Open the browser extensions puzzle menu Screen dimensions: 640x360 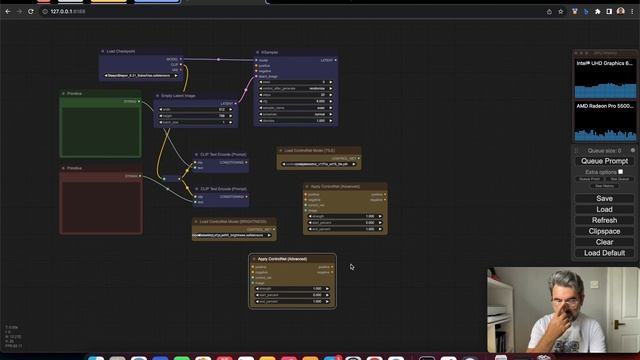[x=598, y=11]
